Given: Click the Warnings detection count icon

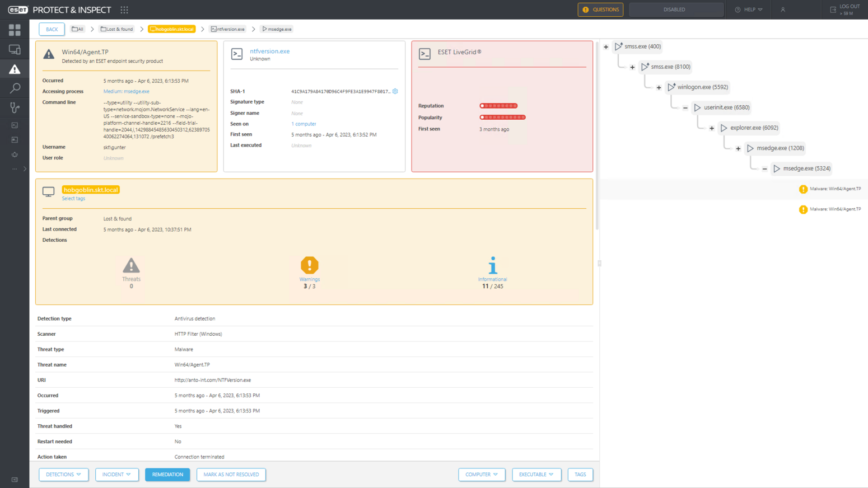Looking at the screenshot, I should pyautogui.click(x=309, y=265).
